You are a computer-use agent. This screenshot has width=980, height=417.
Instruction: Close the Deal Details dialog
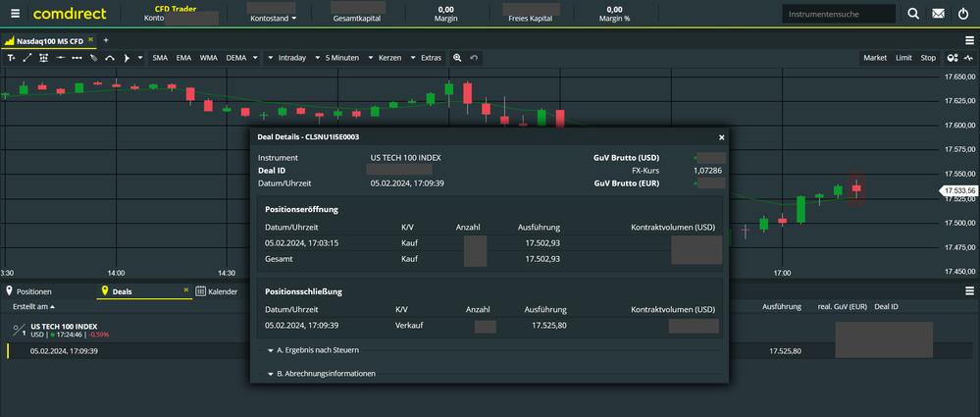[721, 137]
